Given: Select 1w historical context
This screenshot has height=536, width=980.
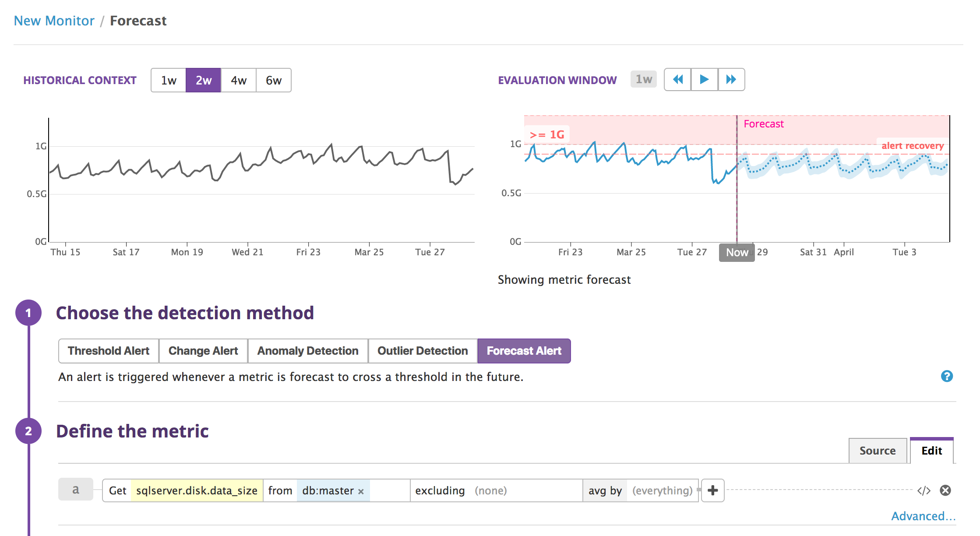Looking at the screenshot, I should pos(168,80).
